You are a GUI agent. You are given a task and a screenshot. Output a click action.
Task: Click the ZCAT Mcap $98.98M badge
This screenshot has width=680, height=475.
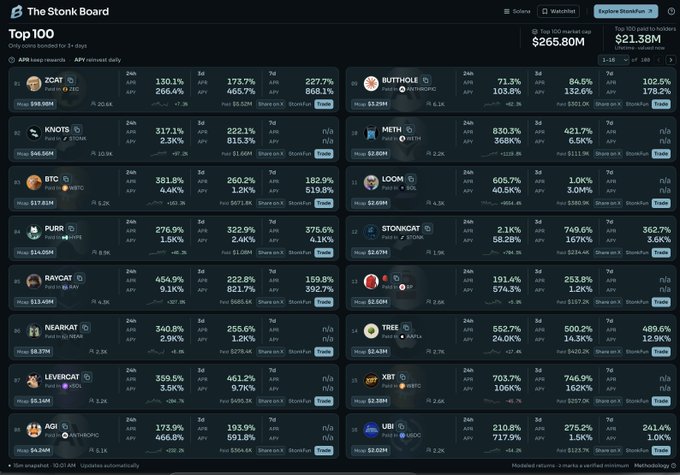click(x=36, y=104)
